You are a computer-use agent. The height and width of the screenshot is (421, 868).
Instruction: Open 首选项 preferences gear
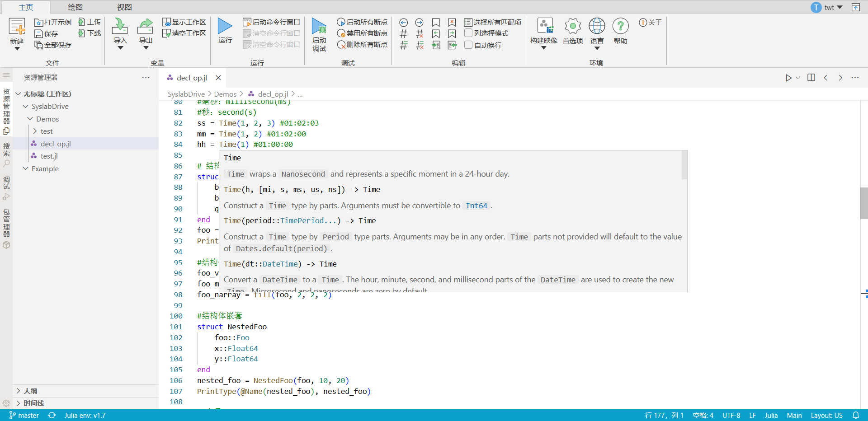click(572, 31)
